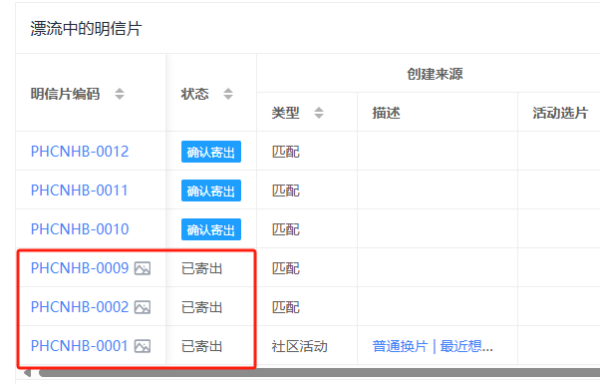The width and height of the screenshot is (600, 384).
Task: Click 确认寄出 button for PHCNHB-0010
Action: [211, 229]
